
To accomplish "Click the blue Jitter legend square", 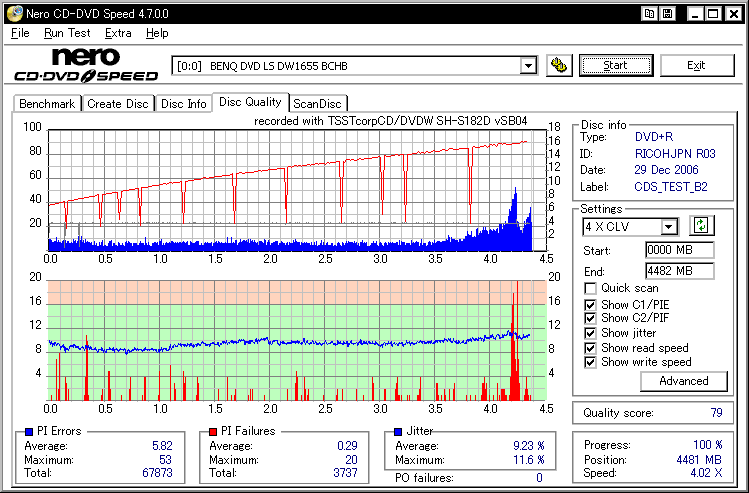I will click(398, 432).
